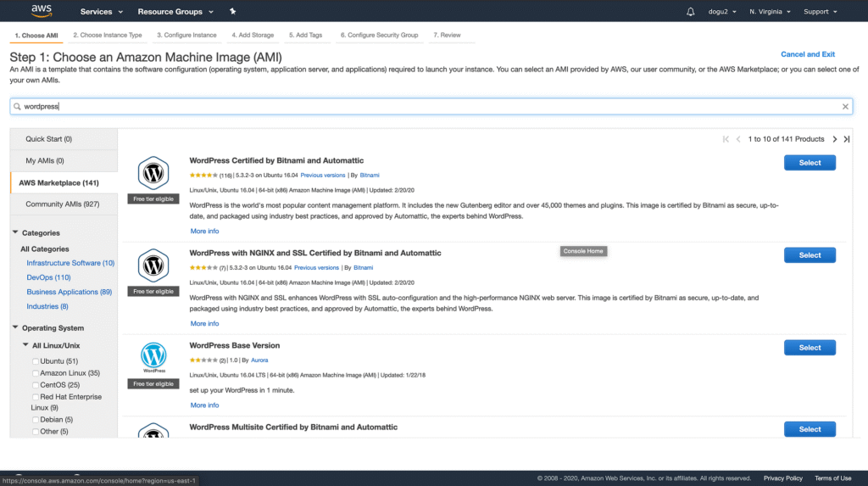Filter by DevOps (110) category
The height and width of the screenshot is (486, 868).
(x=48, y=277)
